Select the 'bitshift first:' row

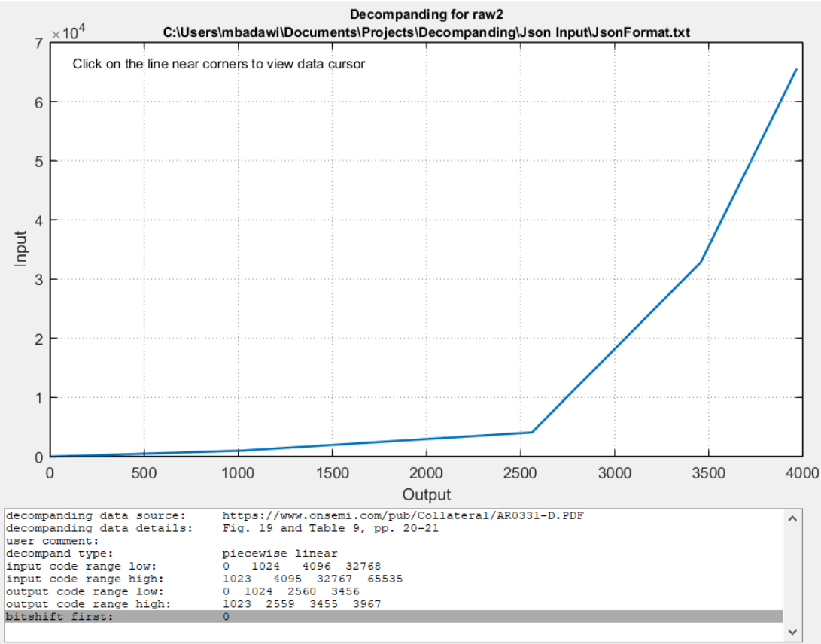(x=394, y=617)
